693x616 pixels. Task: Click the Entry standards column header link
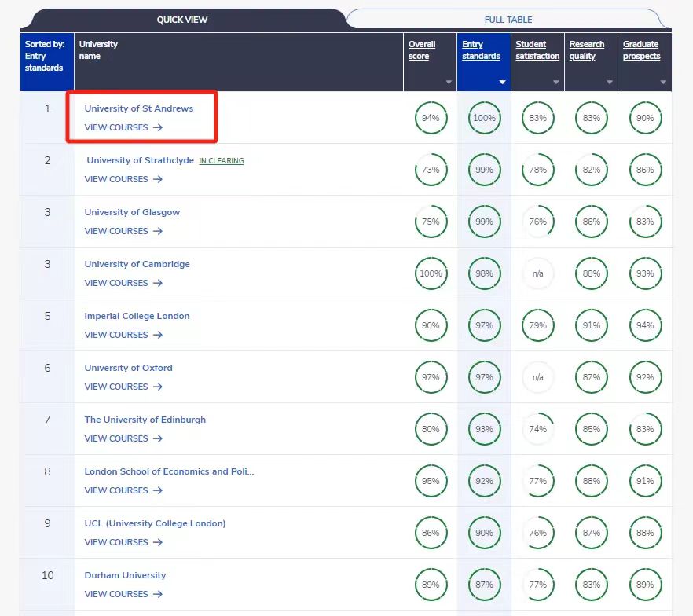[481, 50]
